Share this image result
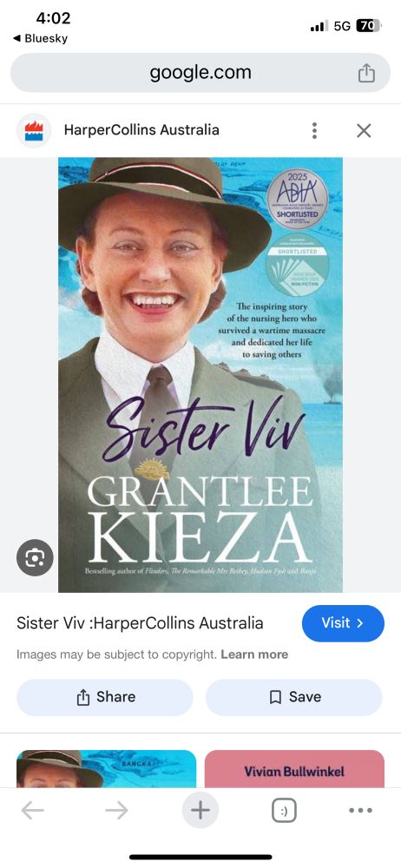Viewport: 401px width, 868px height. (x=105, y=697)
